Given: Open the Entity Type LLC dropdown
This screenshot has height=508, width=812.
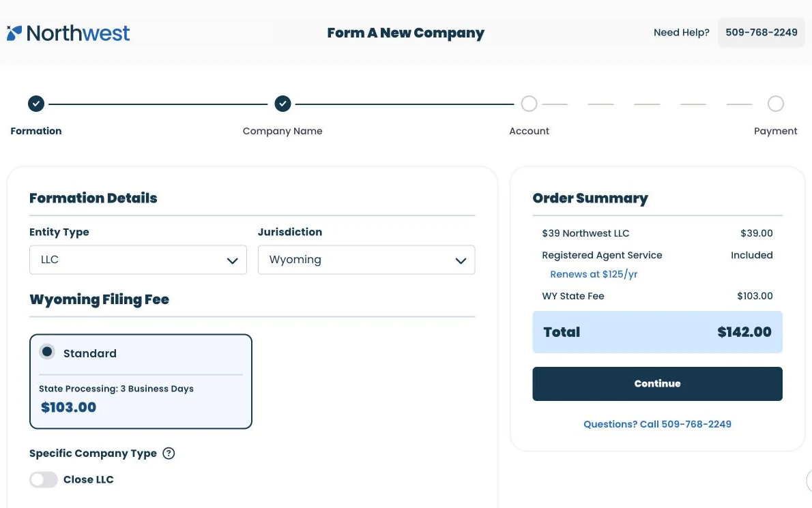Looking at the screenshot, I should click(x=139, y=260).
